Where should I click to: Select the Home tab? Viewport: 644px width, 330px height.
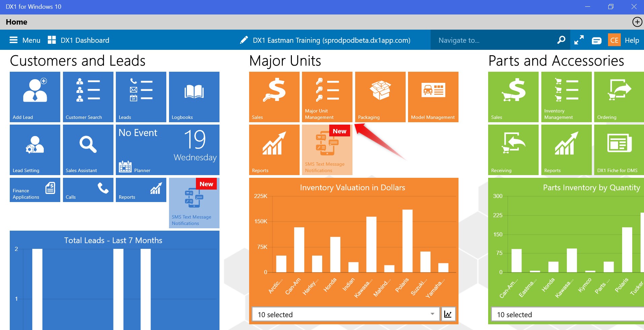click(16, 22)
